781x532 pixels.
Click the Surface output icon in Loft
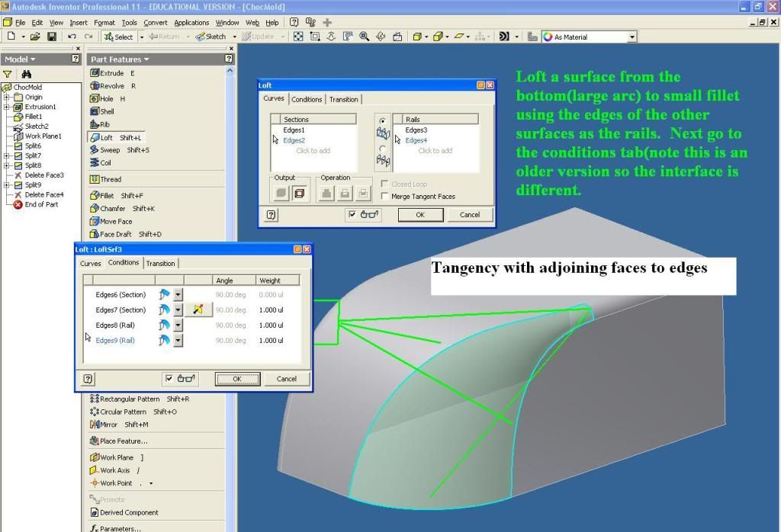[301, 194]
